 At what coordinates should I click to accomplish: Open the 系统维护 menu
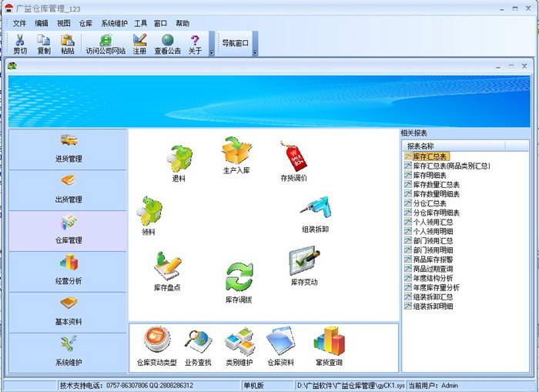tap(114, 23)
